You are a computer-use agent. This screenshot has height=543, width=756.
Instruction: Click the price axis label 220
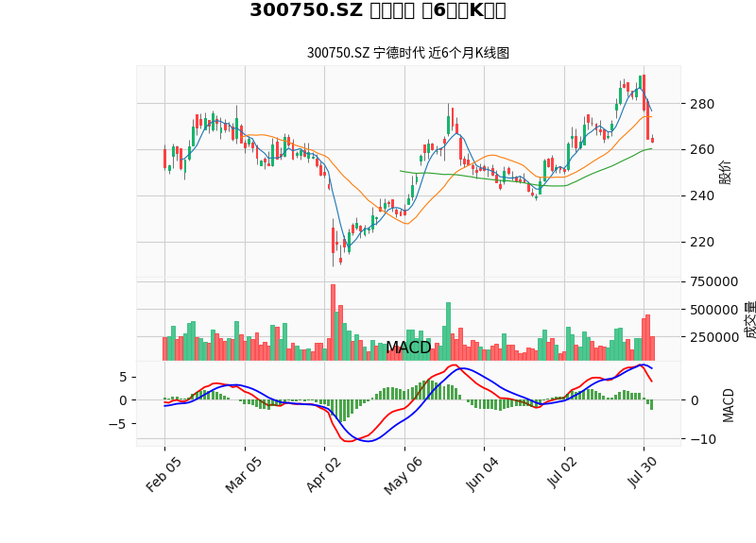[702, 242]
